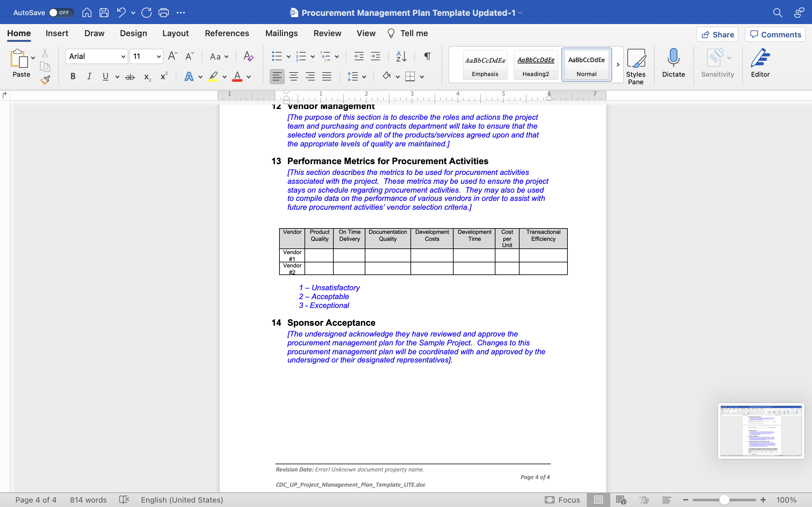This screenshot has height=507, width=812.
Task: Open the Comments panel
Action: coord(775,34)
